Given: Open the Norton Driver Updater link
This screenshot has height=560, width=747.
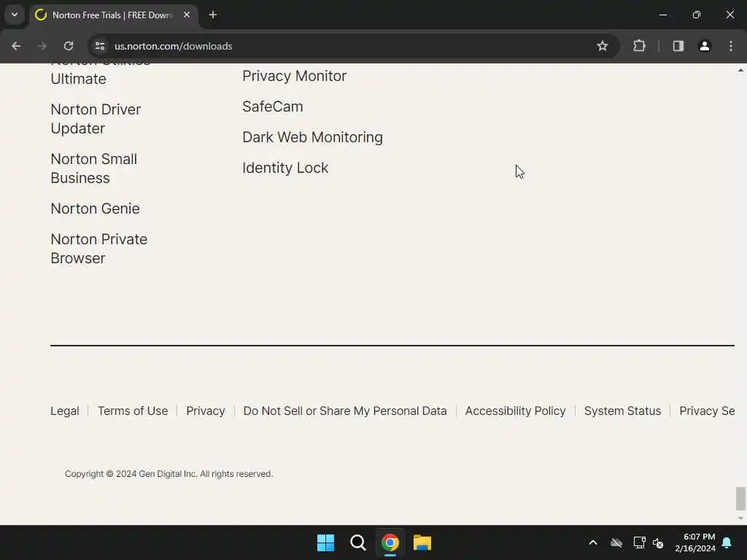Looking at the screenshot, I should [x=96, y=119].
